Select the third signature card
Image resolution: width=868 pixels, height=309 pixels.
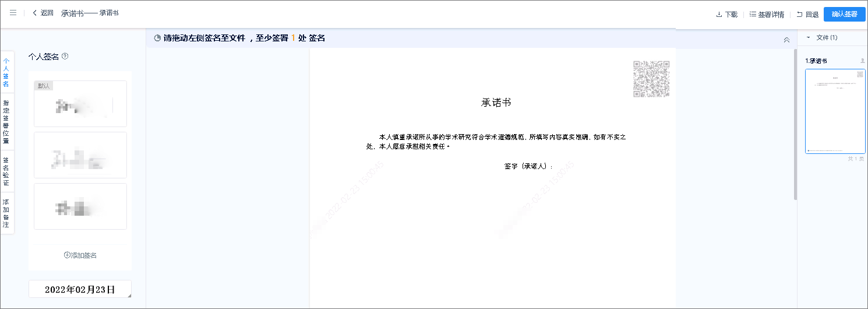(80, 206)
